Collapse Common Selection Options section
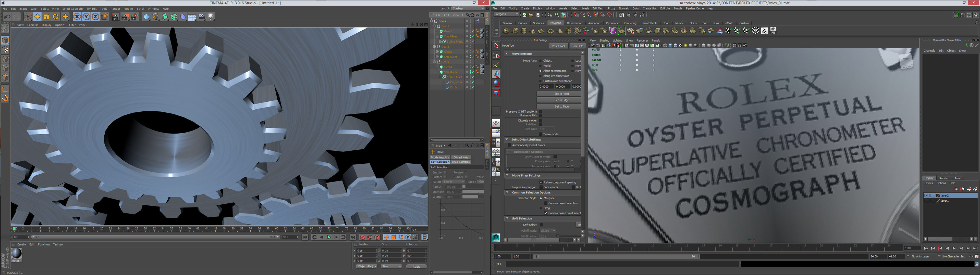This screenshot has width=980, height=275. point(507,193)
